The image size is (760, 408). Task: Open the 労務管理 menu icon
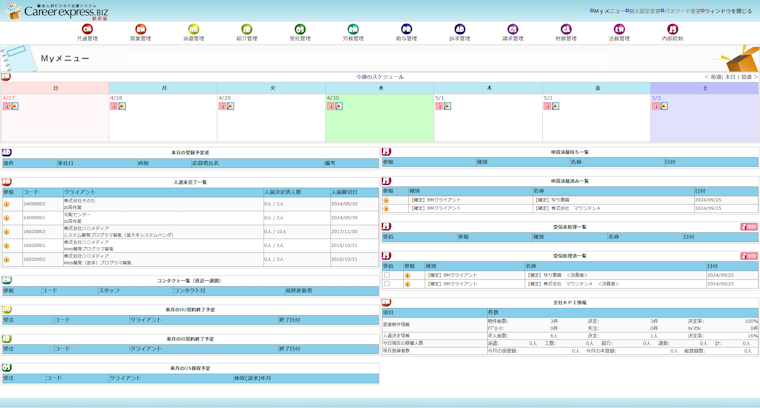[x=353, y=30]
